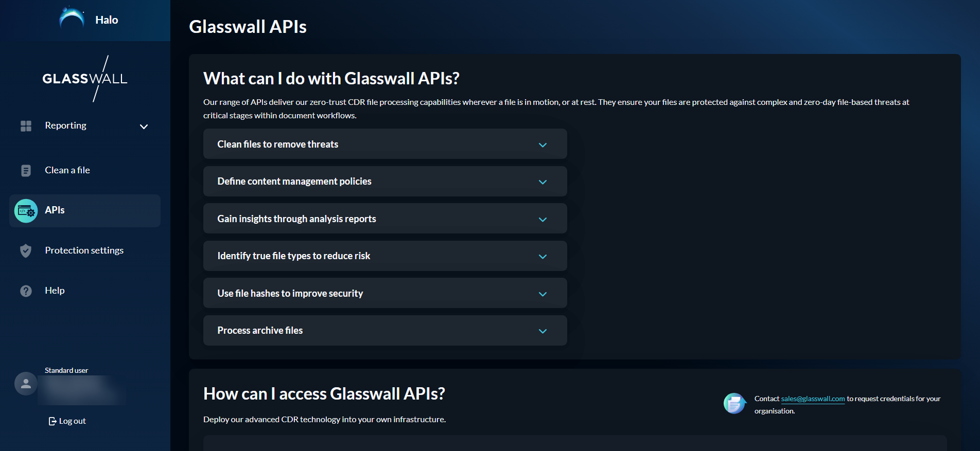980x451 pixels.
Task: Click the document icon beside contact text
Action: (734, 403)
